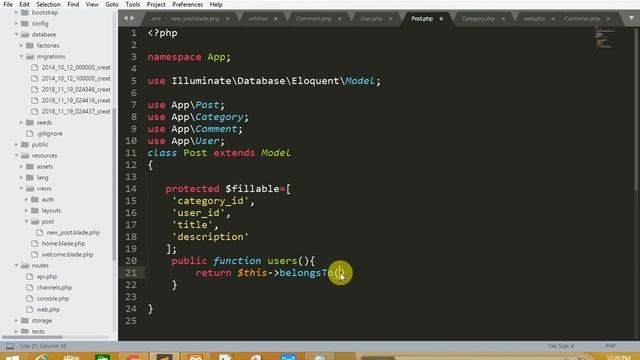640x360 pixels.
Task: Collapse the resources folder arrow
Action: [16, 156]
